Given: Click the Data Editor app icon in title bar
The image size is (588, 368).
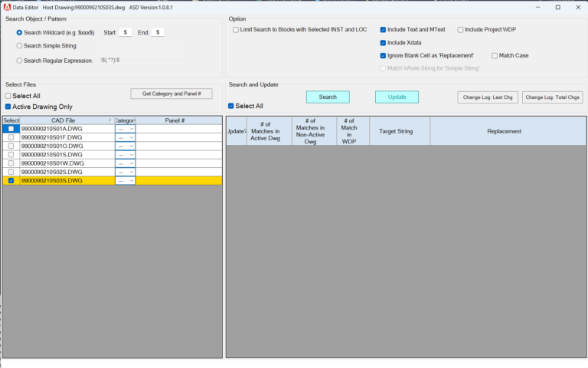Looking at the screenshot, I should point(6,7).
